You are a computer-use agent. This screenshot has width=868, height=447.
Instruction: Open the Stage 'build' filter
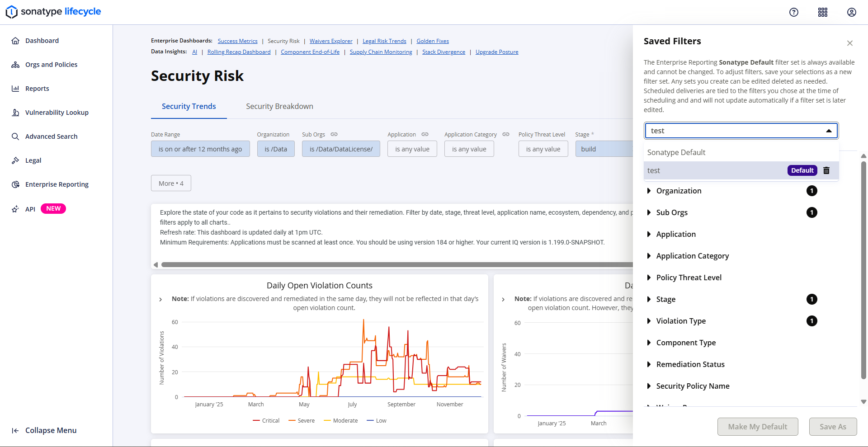tap(604, 149)
